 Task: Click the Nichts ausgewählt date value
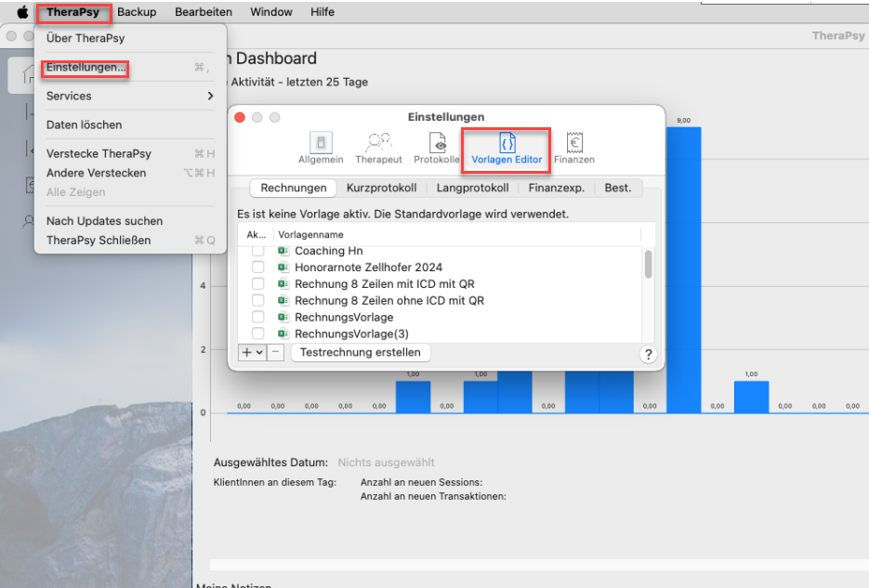(387, 463)
